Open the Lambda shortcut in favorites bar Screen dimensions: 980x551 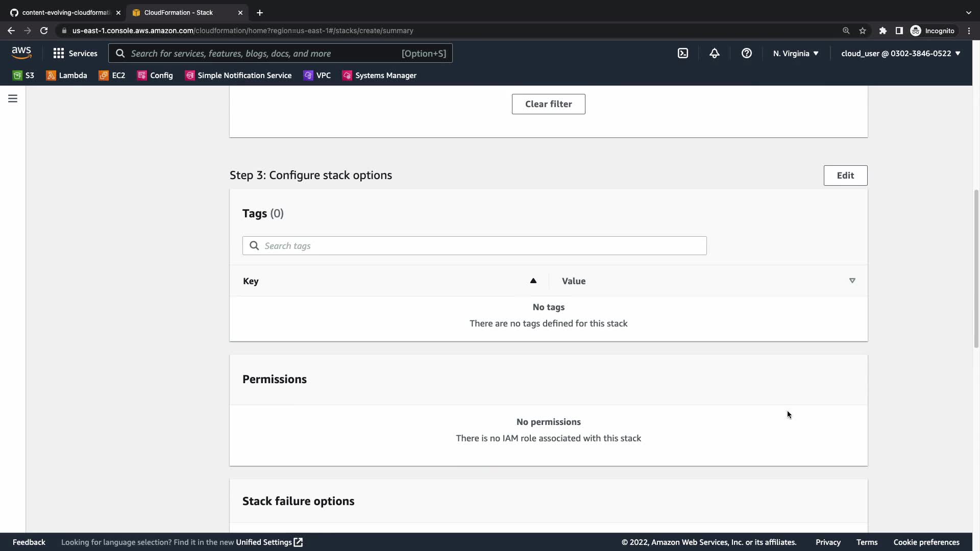(x=66, y=76)
